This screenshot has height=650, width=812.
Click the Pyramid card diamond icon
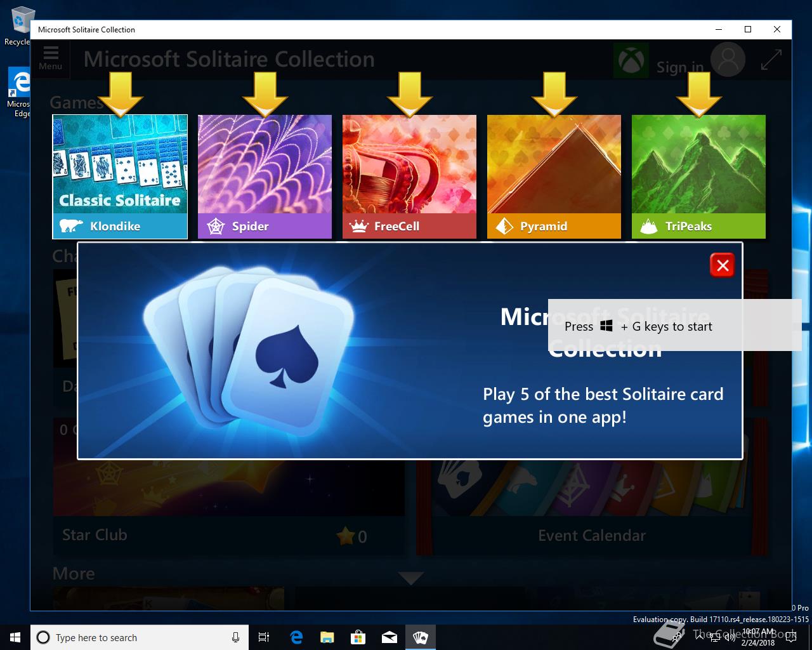[x=504, y=226]
